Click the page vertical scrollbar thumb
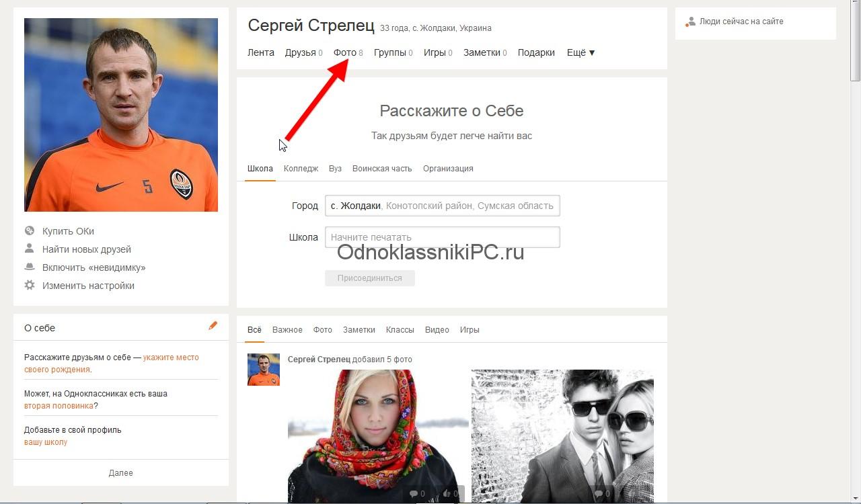Screen dimensions: 861x504 point(855,40)
